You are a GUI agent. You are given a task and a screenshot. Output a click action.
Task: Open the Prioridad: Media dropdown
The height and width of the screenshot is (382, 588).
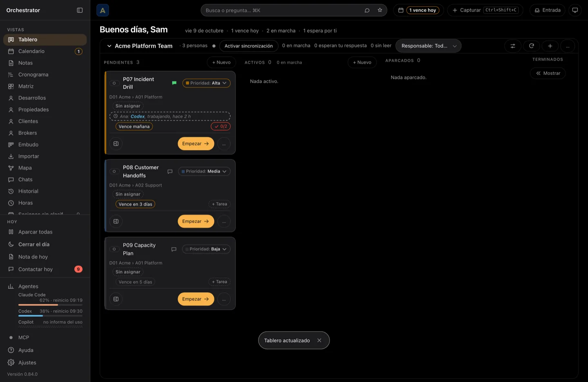pyautogui.click(x=204, y=171)
